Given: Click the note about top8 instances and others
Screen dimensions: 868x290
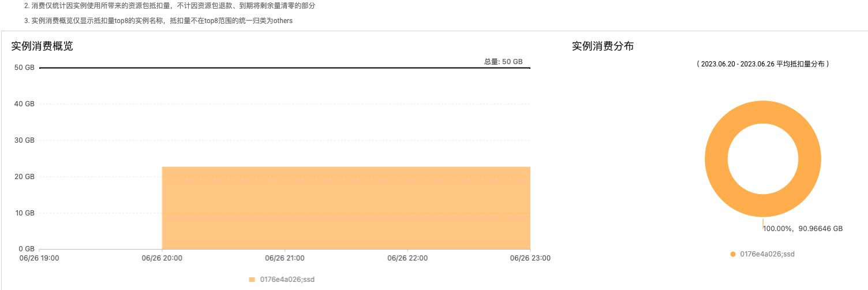Looking at the screenshot, I should coord(159,21).
